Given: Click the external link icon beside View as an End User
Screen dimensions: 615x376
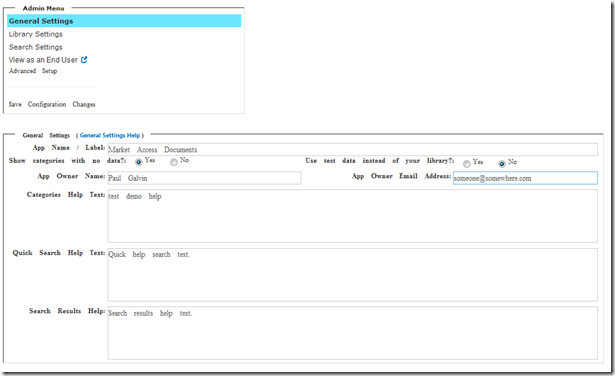Looking at the screenshot, I should tap(84, 60).
